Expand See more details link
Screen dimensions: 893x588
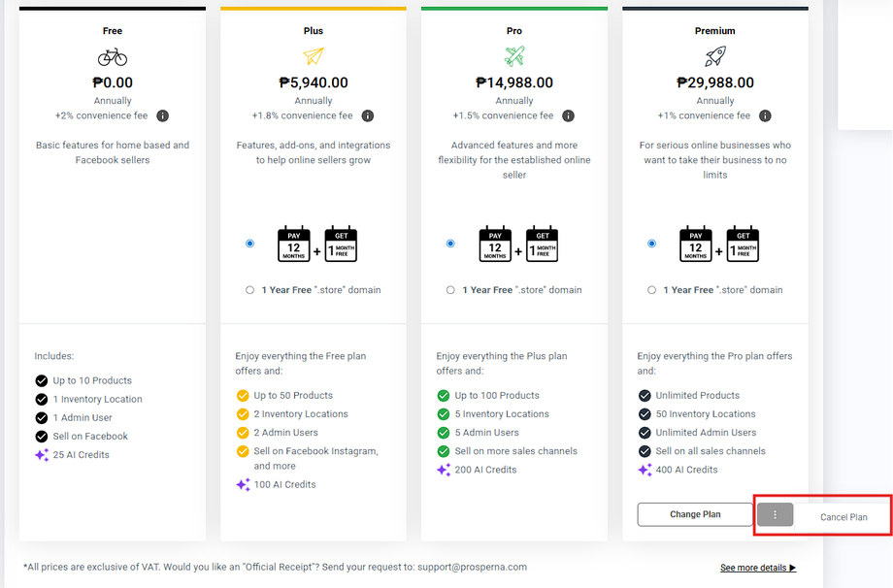click(x=758, y=568)
